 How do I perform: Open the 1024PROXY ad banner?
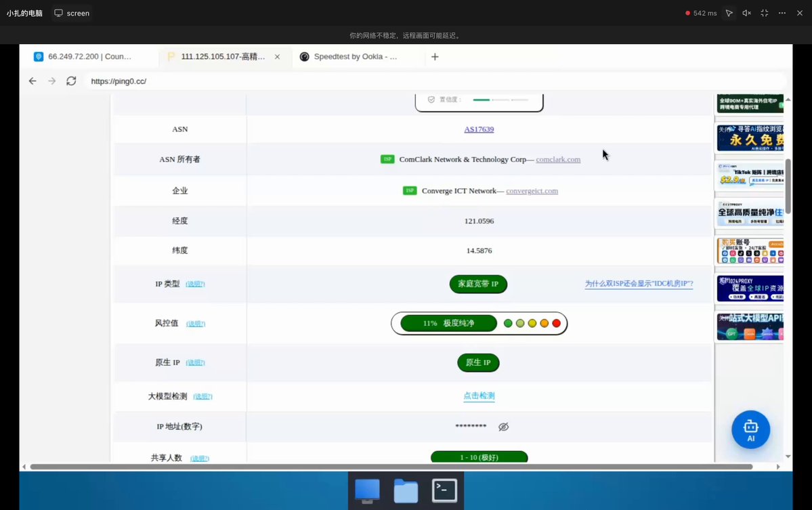click(750, 289)
